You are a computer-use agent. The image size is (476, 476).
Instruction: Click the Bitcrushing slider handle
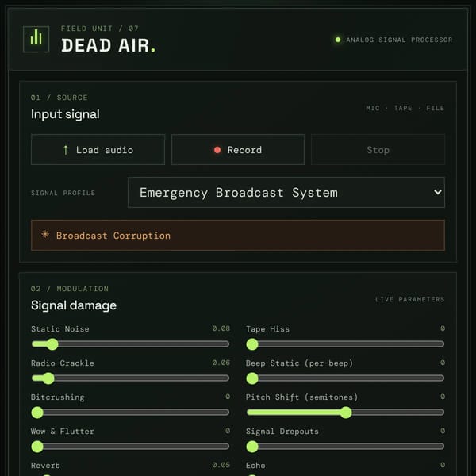(37, 413)
